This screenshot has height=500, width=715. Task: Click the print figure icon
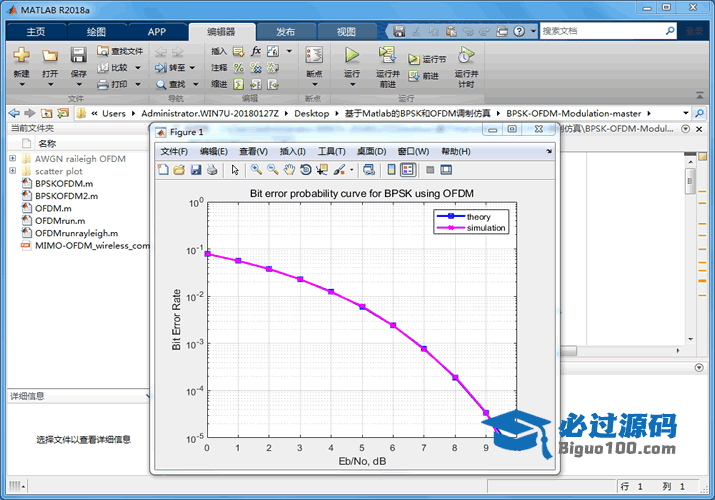(x=211, y=170)
